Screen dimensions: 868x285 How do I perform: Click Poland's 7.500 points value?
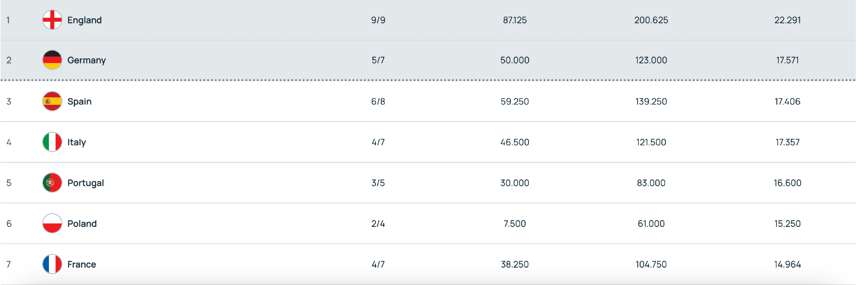[514, 224]
